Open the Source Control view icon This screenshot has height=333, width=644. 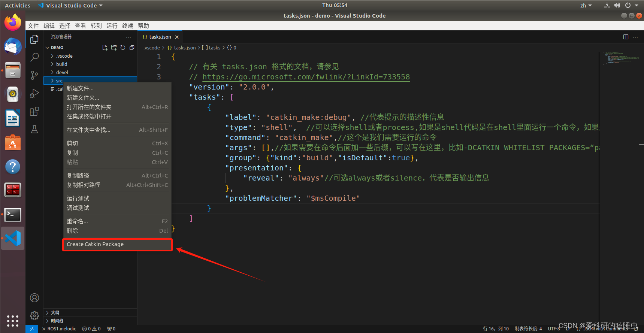click(x=34, y=75)
